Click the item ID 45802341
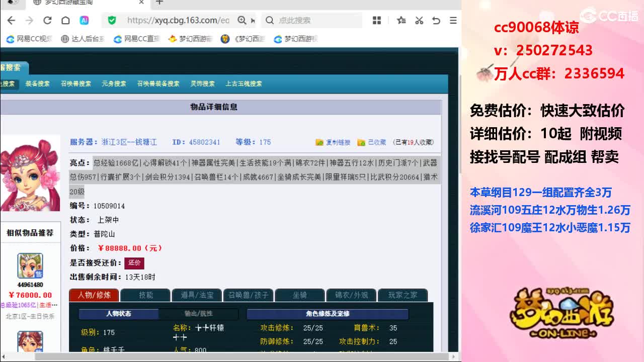The width and height of the screenshot is (644, 362). (205, 142)
